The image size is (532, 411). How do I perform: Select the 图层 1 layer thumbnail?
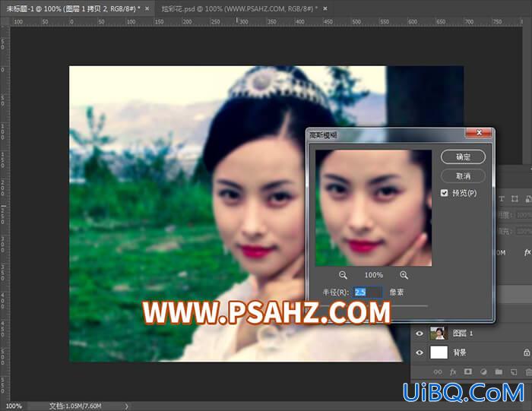tap(439, 334)
